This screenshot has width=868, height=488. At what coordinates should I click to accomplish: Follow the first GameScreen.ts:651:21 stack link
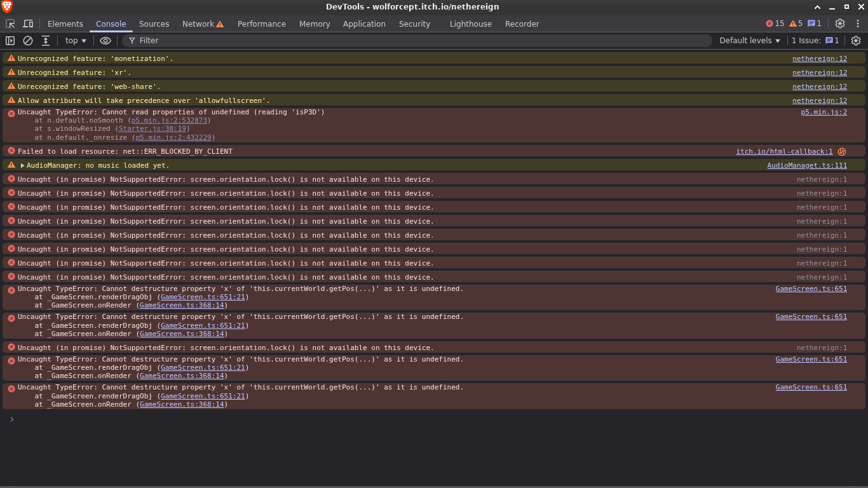tap(203, 297)
